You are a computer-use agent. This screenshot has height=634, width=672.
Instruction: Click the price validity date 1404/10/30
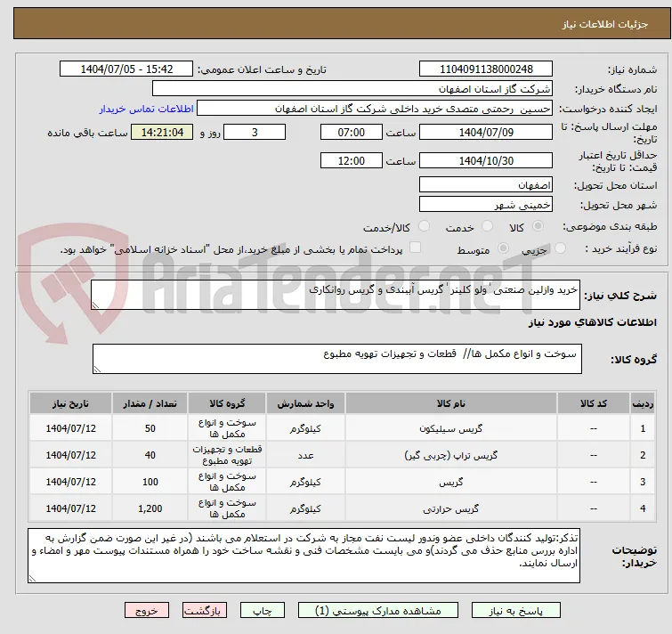point(486,161)
